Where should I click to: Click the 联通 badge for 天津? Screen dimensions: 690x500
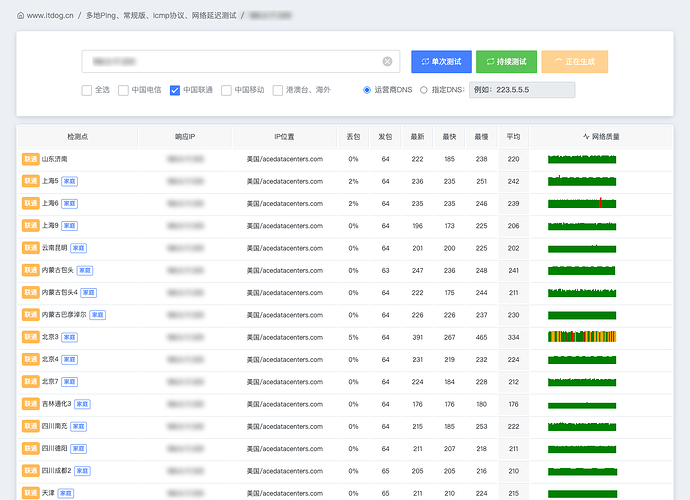pos(31,493)
